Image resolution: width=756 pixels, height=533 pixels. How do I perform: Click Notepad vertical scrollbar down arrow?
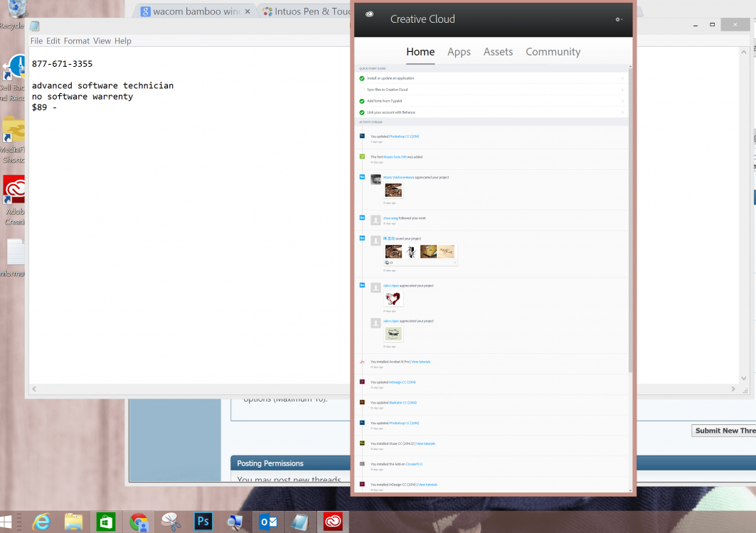coord(743,378)
